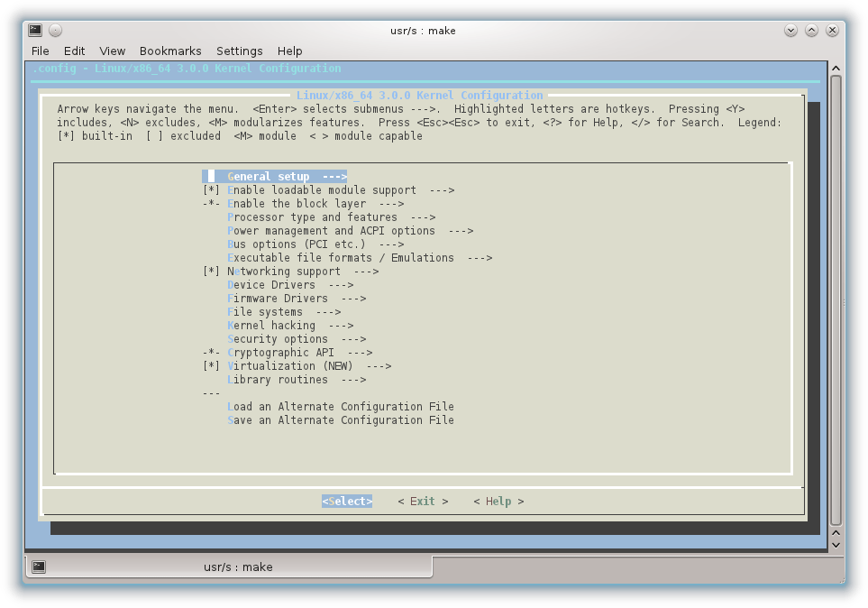868x608 pixels.
Task: Click the [*] built-in legend text
Action: pos(95,136)
